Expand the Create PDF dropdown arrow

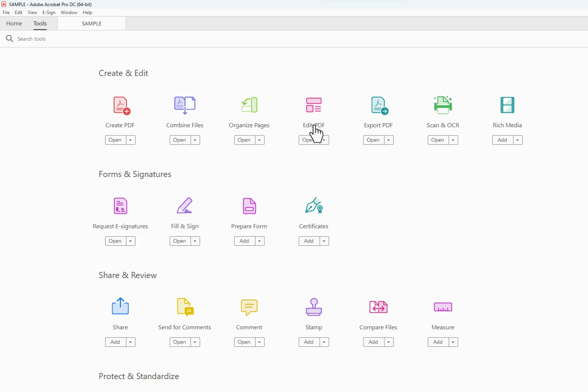131,140
